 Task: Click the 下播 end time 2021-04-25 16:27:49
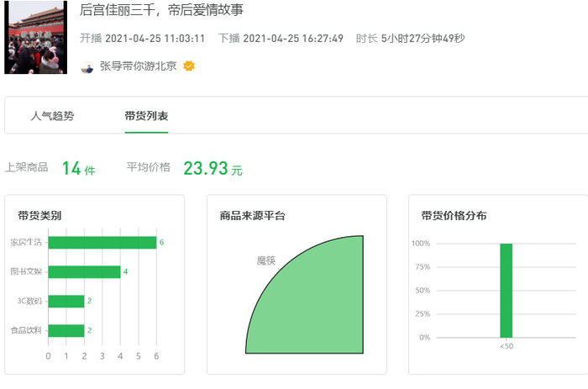pyautogui.click(x=293, y=39)
